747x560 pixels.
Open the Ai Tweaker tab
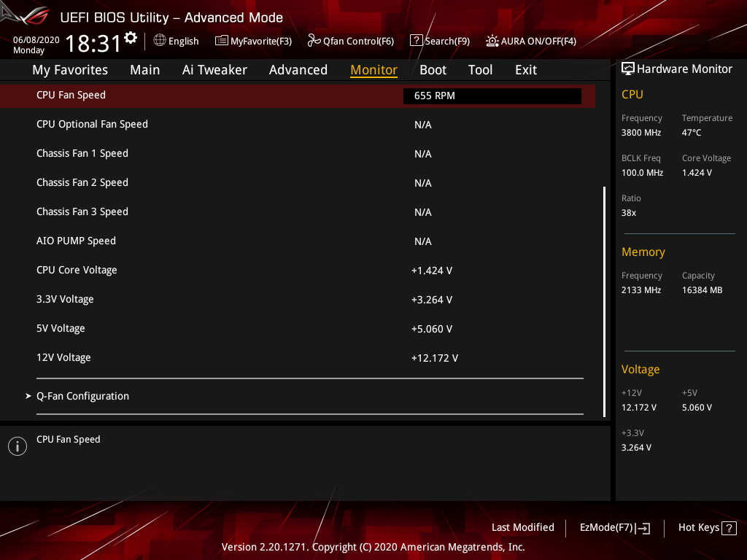coord(214,70)
